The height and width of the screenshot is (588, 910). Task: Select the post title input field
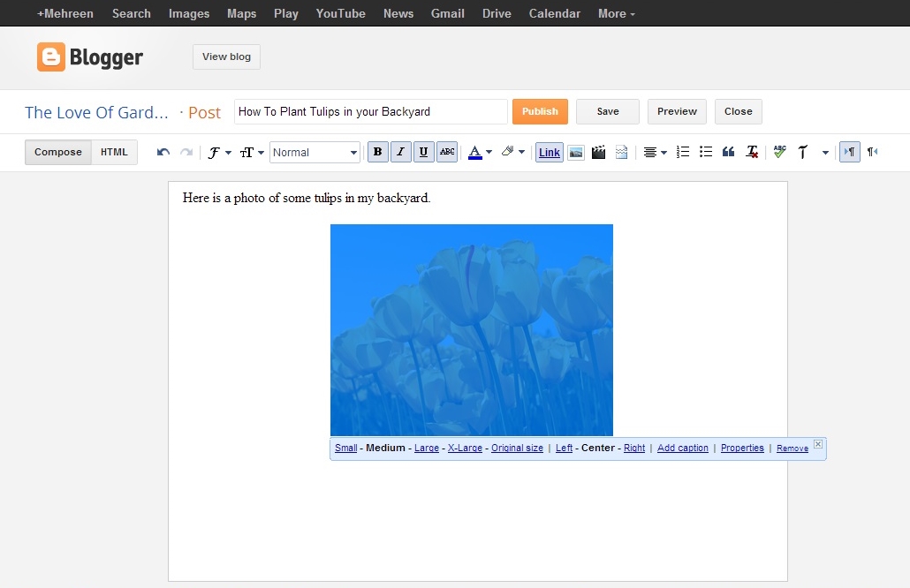pos(370,111)
